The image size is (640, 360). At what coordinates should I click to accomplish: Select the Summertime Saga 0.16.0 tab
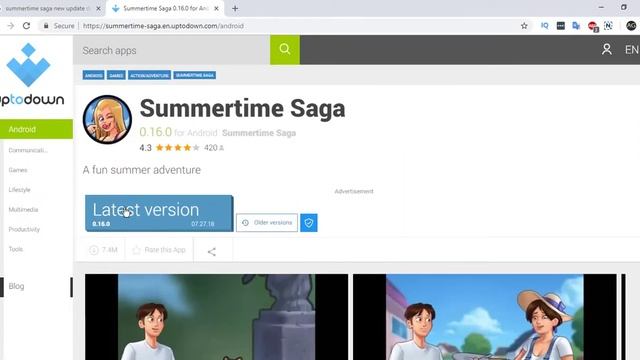pos(166,8)
